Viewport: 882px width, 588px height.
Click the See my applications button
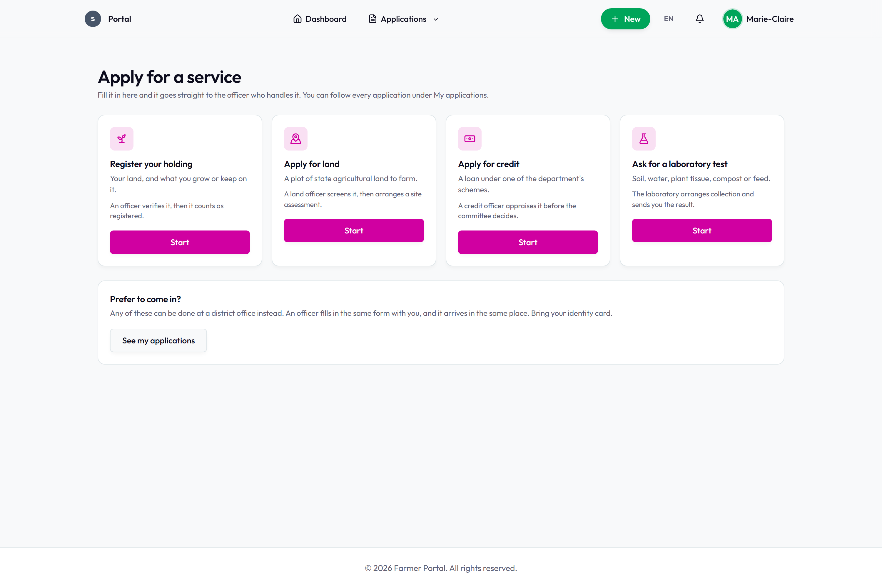(x=158, y=340)
